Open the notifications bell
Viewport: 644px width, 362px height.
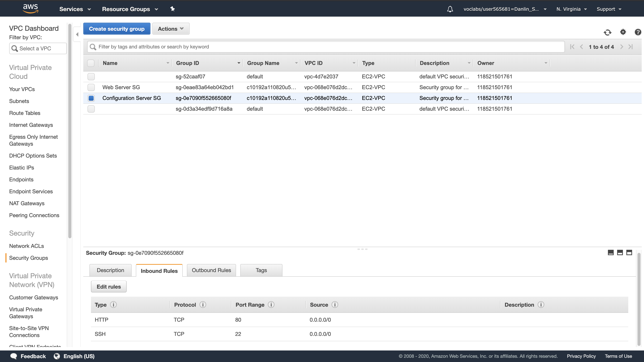point(450,9)
